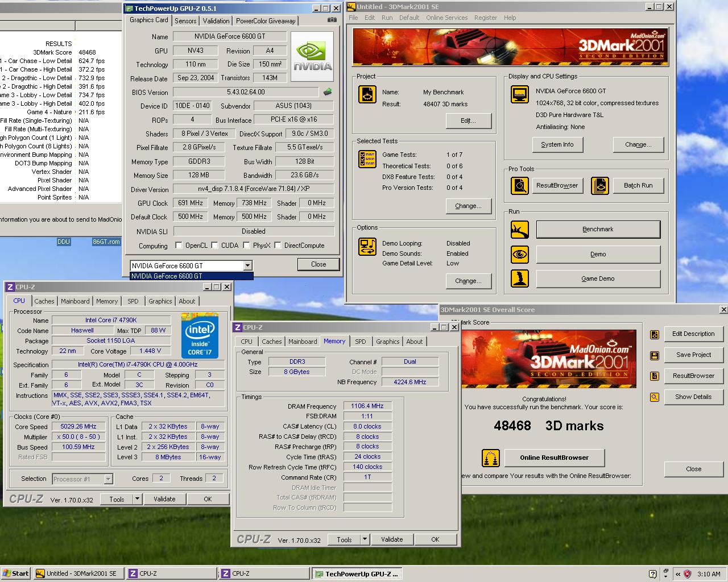Enable the CUDA checkbox in GPU-Z
This screenshot has width=728, height=582.
coord(214,246)
